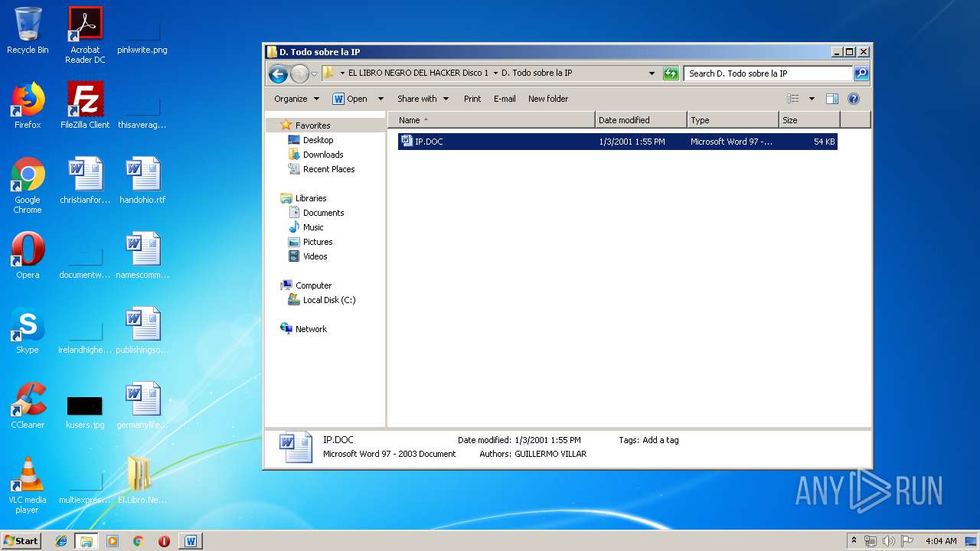The height and width of the screenshot is (551, 980).
Task: Focus the Search D. Todo sobre la IP field
Action: [768, 73]
